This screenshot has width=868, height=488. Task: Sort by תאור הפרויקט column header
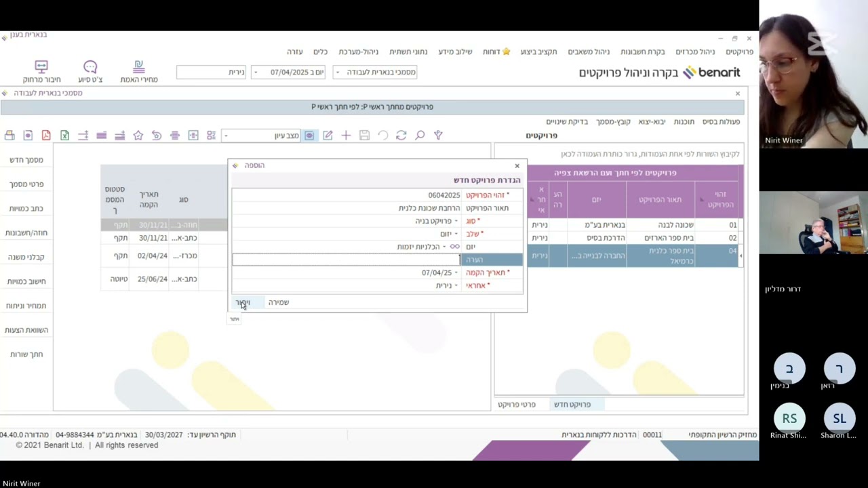point(660,199)
